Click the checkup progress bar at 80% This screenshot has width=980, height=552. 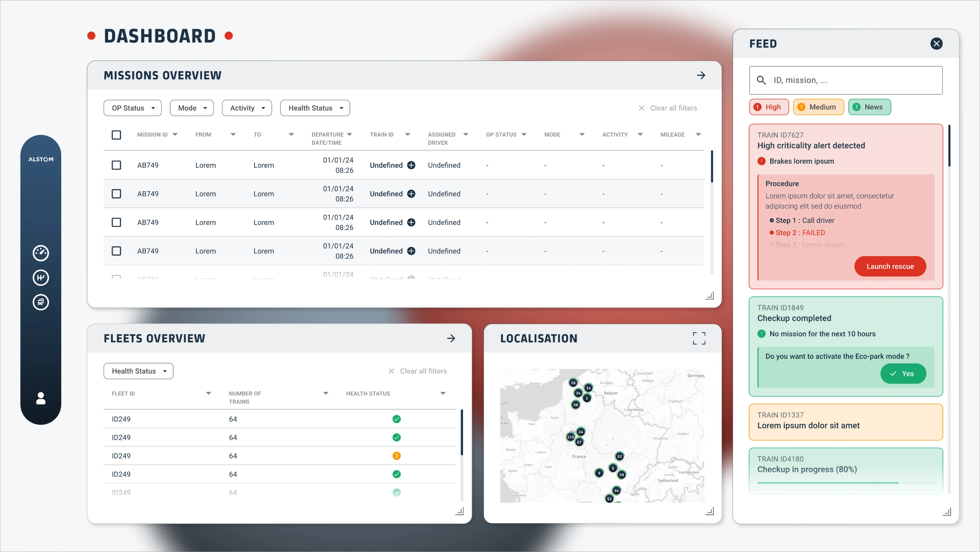846,483
